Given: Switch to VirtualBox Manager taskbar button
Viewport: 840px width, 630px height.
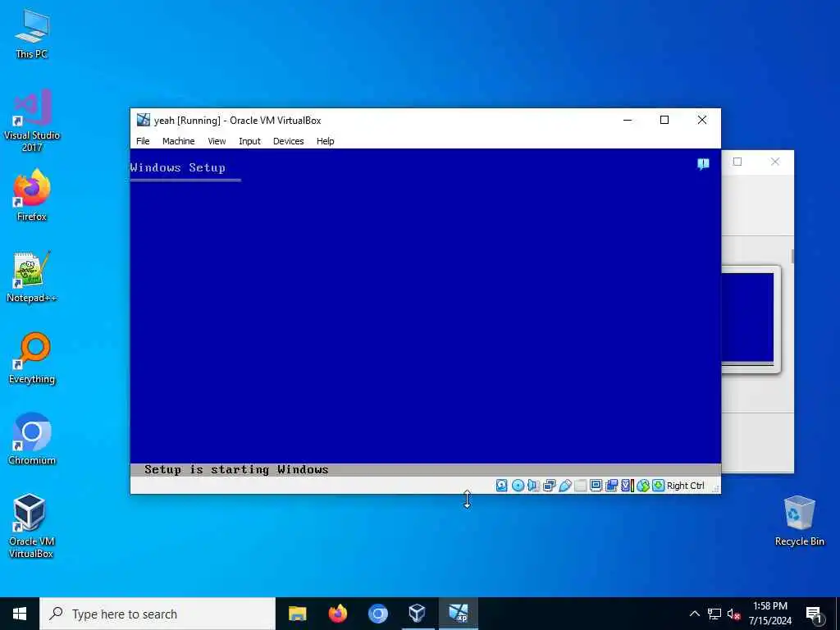Looking at the screenshot, I should (x=418, y=614).
